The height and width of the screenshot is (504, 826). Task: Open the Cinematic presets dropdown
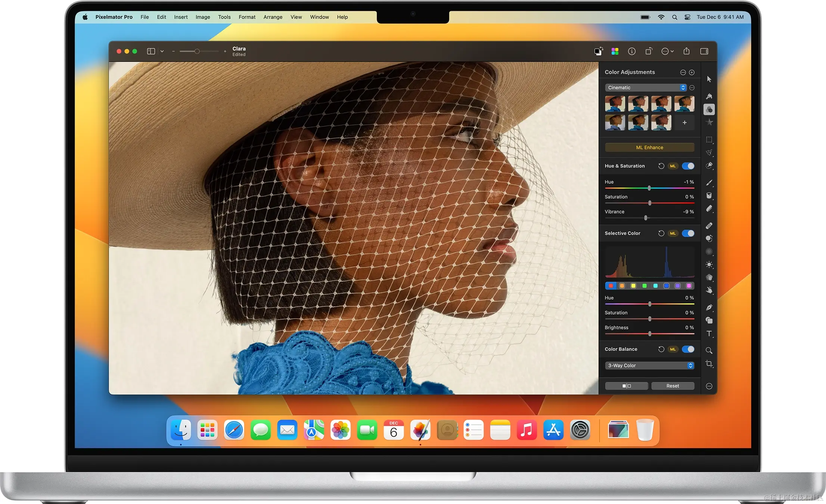tap(645, 87)
